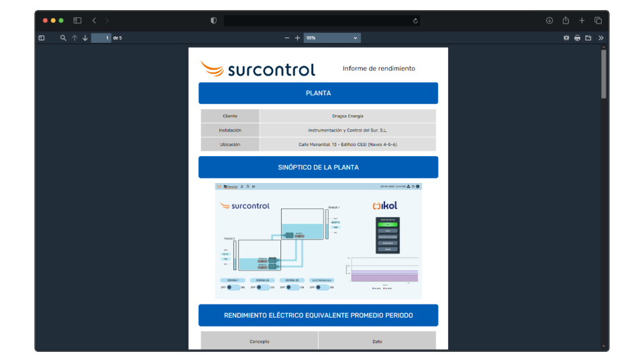This screenshot has width=644, height=362.
Task: Reload the page in address bar
Action: point(415,21)
